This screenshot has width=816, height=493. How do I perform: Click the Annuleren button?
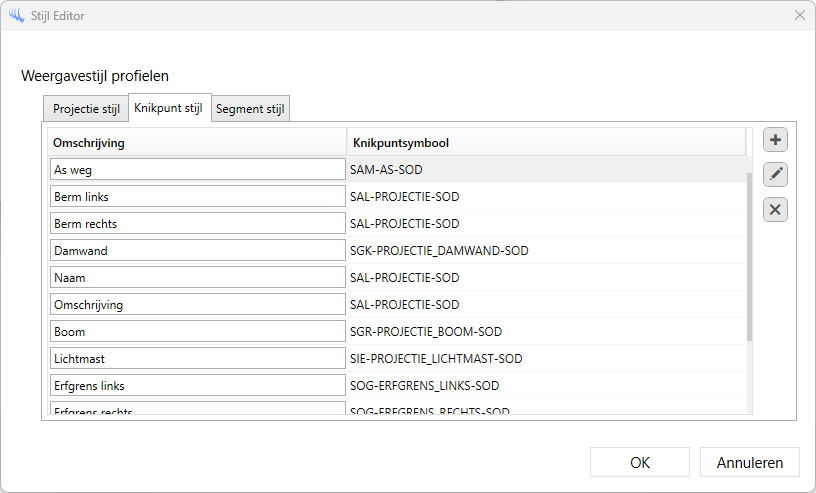coord(750,462)
